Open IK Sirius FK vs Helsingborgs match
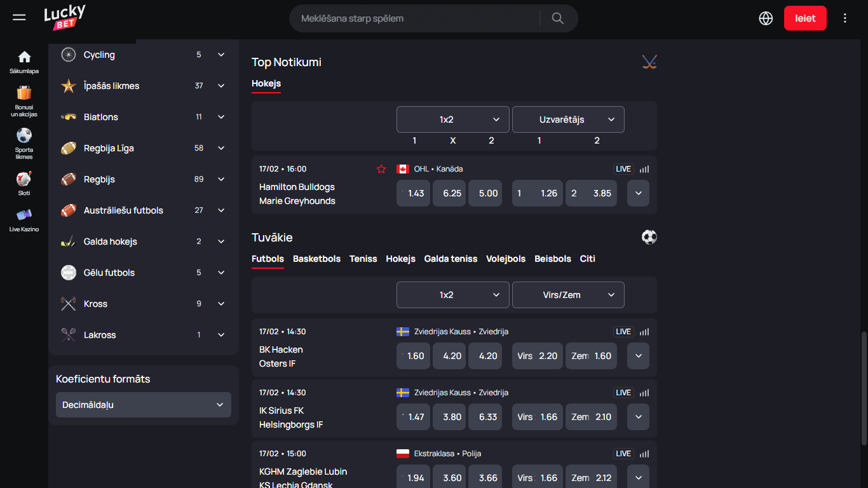This screenshot has width=868, height=488. click(x=291, y=417)
